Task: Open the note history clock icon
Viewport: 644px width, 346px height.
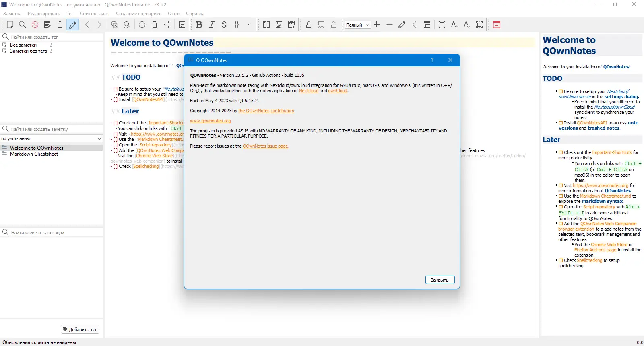Action: pyautogui.click(x=142, y=25)
